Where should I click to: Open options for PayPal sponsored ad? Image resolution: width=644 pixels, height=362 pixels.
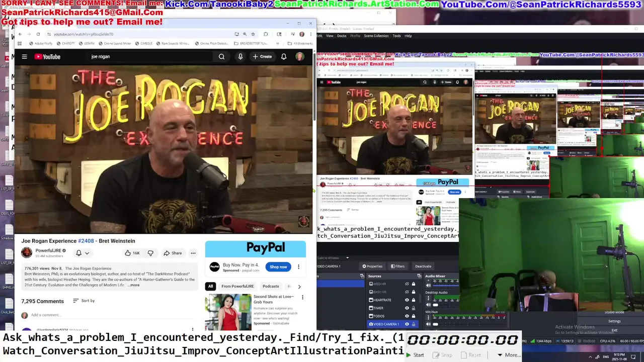[x=298, y=267]
